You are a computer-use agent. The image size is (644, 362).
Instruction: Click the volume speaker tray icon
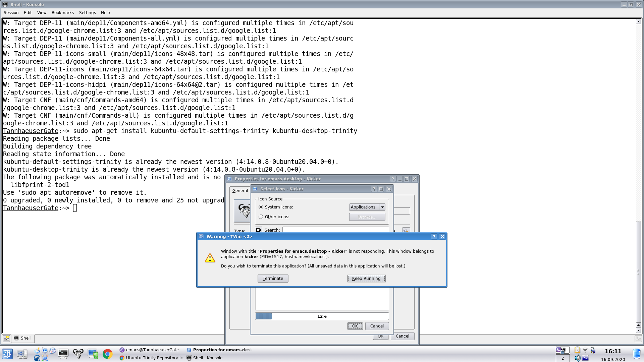click(x=577, y=358)
